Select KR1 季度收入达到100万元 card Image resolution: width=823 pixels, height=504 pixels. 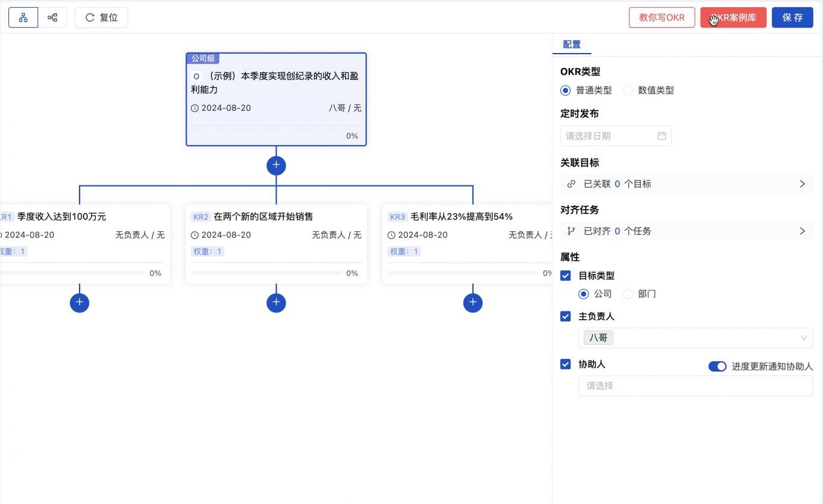tap(85, 244)
